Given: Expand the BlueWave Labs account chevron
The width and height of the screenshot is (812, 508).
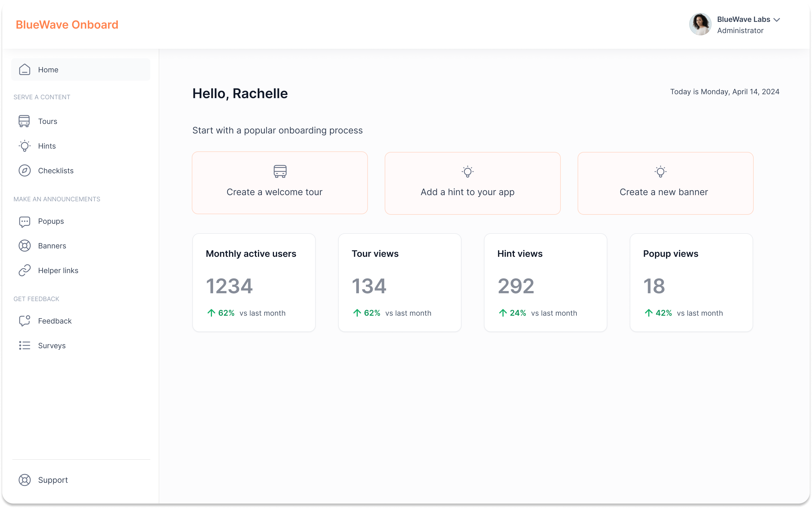Looking at the screenshot, I should [776, 20].
